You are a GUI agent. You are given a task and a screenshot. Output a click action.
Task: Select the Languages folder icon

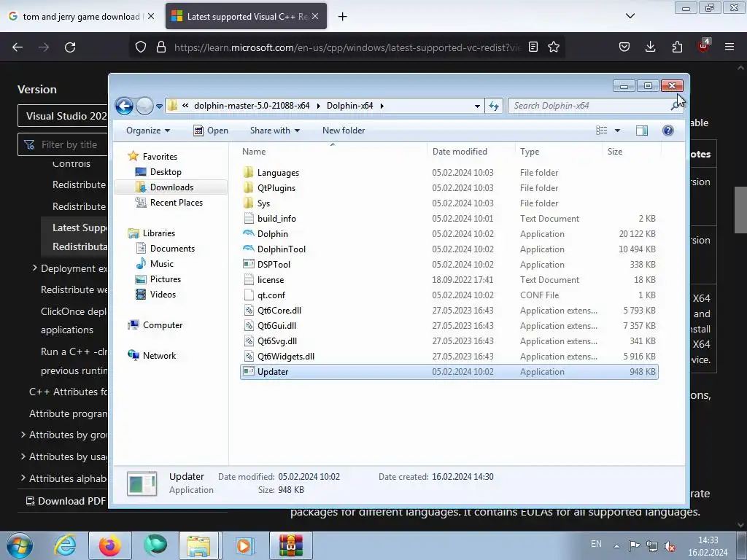tap(248, 172)
